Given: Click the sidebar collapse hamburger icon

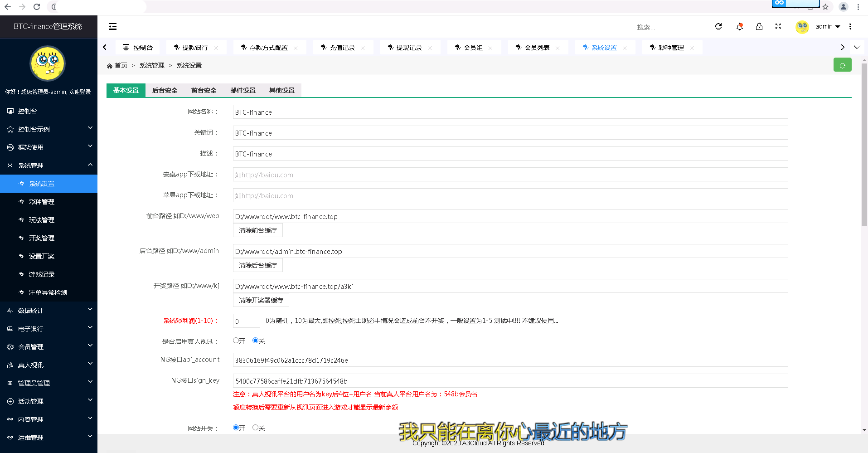Looking at the screenshot, I should (112, 27).
